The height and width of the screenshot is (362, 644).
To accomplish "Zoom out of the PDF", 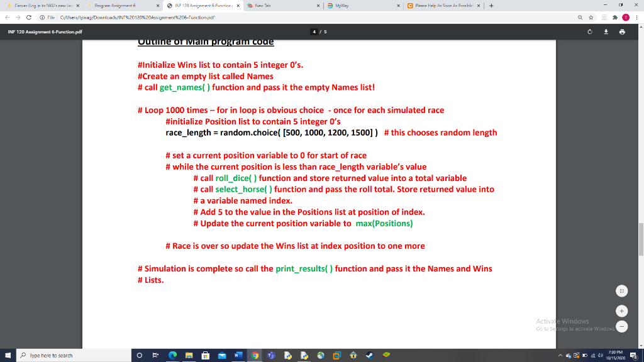I will 622,327.
